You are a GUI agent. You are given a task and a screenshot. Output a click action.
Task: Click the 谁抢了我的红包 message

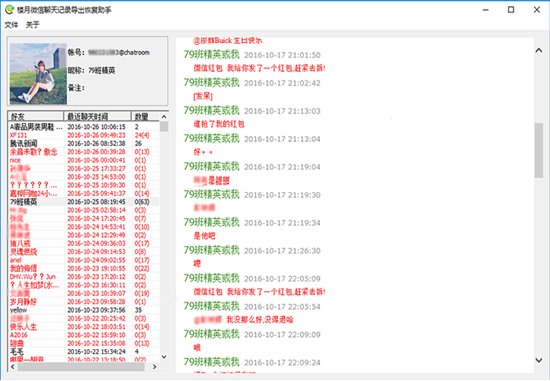point(219,124)
